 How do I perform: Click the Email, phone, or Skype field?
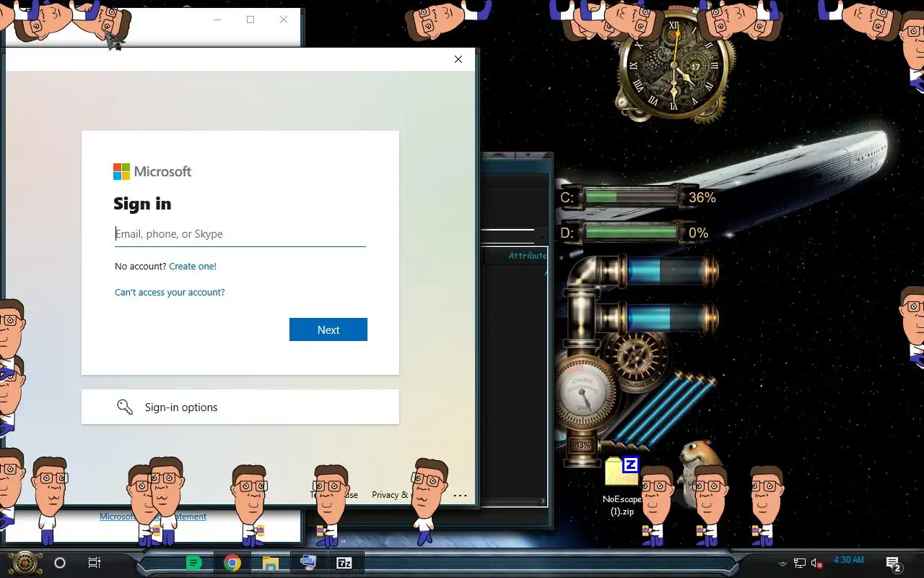[x=240, y=234]
